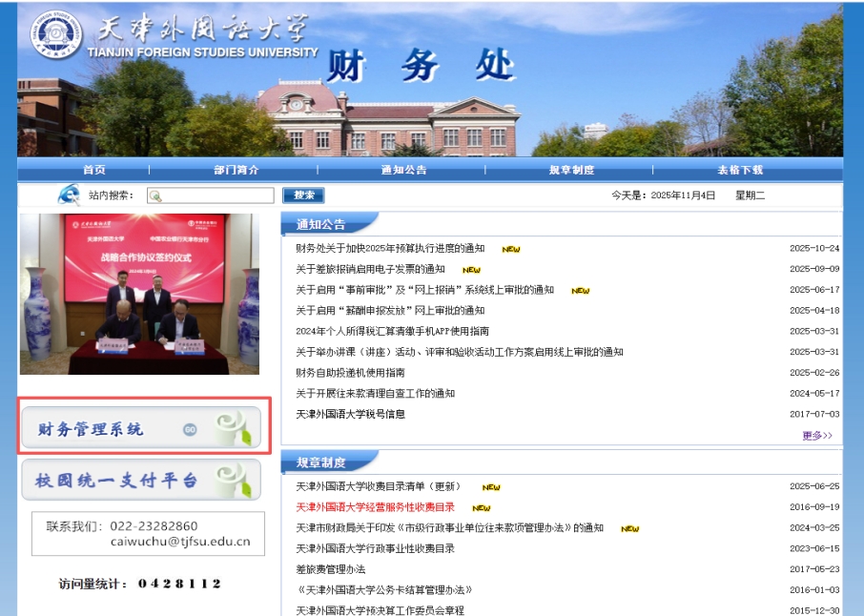
Task: Open 规章制度 from the top navigation
Action: click(x=571, y=170)
